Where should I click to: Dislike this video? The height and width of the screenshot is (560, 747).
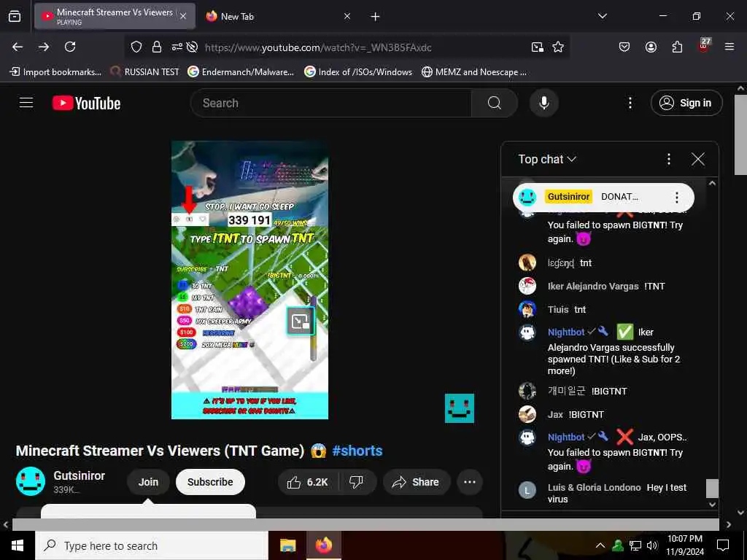coord(356,482)
